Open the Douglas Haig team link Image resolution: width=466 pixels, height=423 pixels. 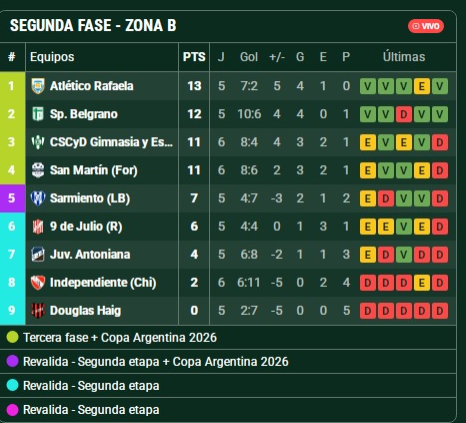tap(85, 311)
